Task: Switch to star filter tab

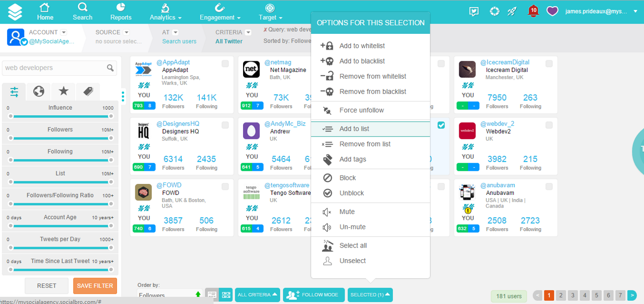Action: (x=63, y=92)
